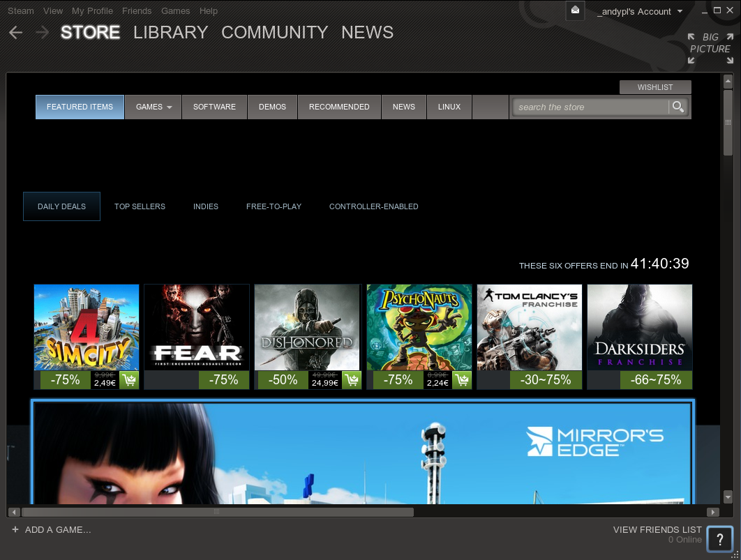This screenshot has height=560, width=741.
Task: Select the Featured Items store tab
Action: (x=80, y=107)
